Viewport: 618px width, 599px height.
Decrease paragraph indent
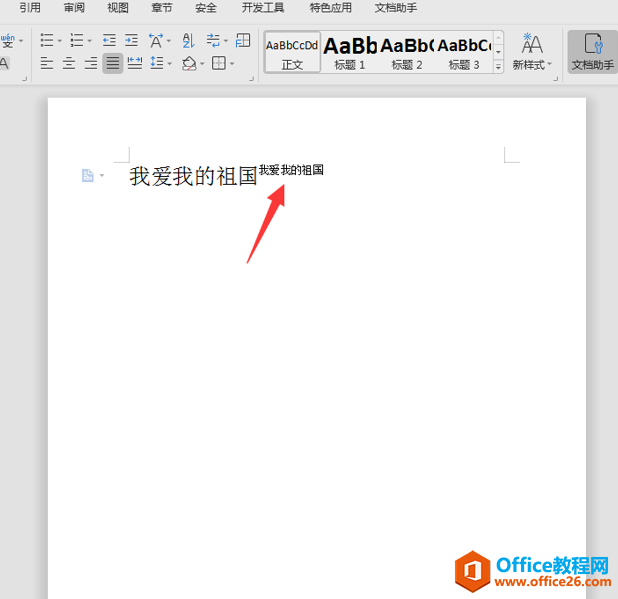(x=109, y=40)
